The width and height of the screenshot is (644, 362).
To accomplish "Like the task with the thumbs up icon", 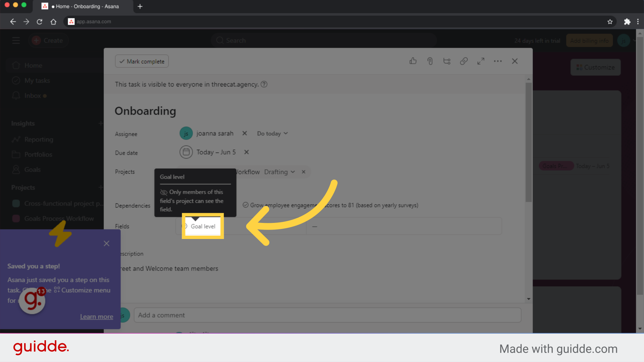I will (x=413, y=61).
